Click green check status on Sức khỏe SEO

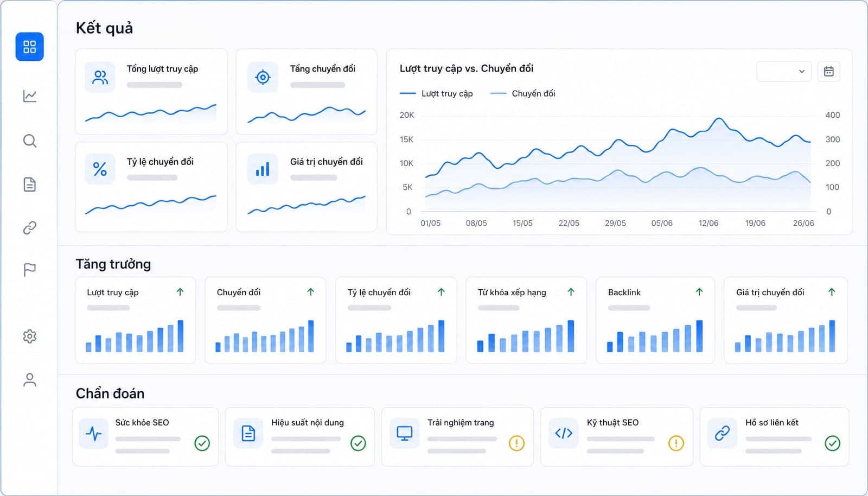pyautogui.click(x=202, y=443)
